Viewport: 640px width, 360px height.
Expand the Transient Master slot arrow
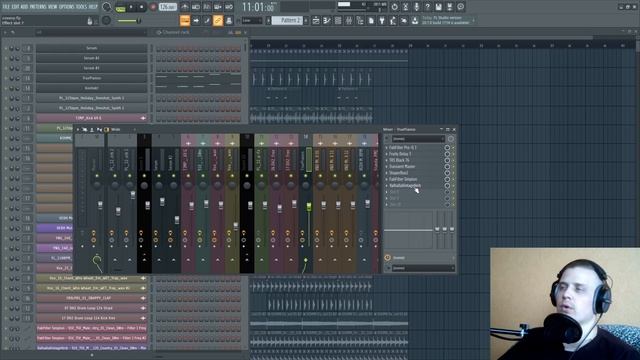pyautogui.click(x=387, y=167)
